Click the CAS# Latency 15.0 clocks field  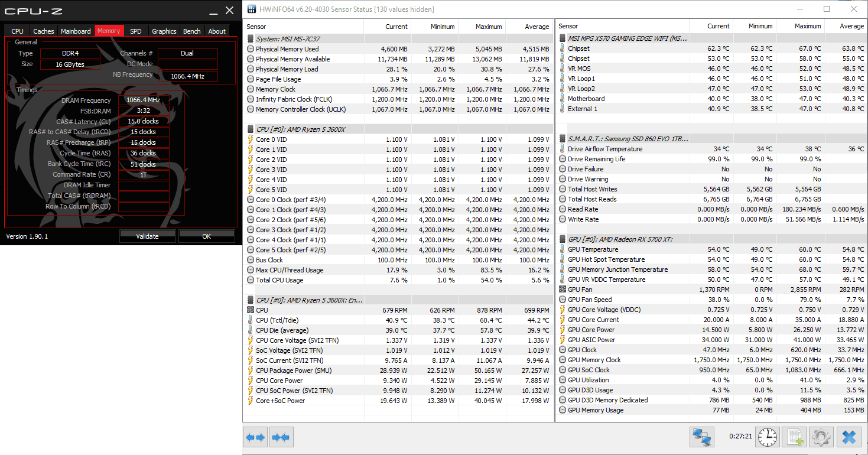pos(143,122)
